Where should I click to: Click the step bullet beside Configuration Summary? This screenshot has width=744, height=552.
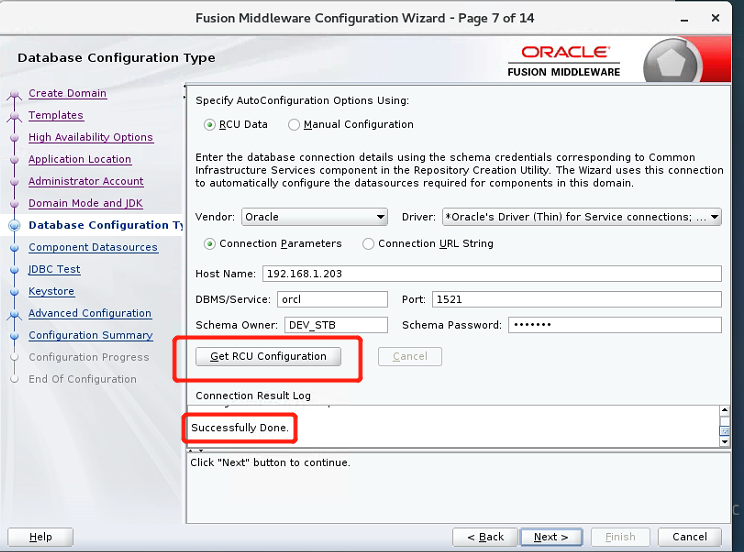coord(15,335)
